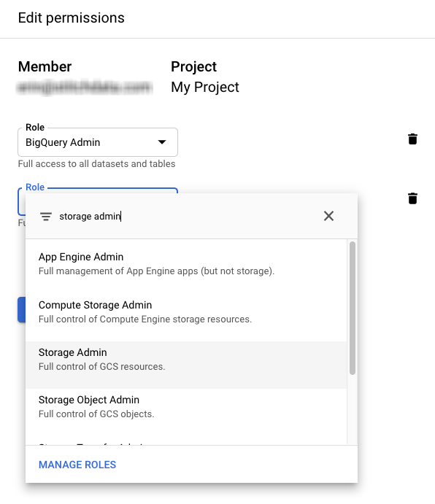This screenshot has width=435, height=504.
Task: Click 'Full control of GCS objects.' description
Action: tap(96, 414)
